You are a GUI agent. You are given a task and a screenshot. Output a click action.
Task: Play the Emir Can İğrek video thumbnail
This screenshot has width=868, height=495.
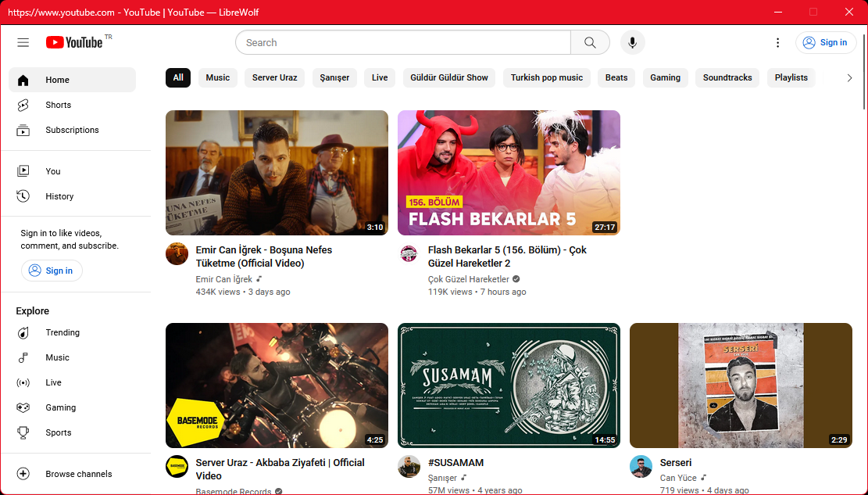pos(277,173)
